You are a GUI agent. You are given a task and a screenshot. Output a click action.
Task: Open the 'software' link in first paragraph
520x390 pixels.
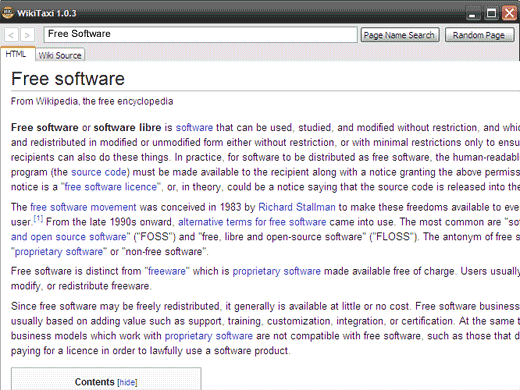tap(194, 128)
